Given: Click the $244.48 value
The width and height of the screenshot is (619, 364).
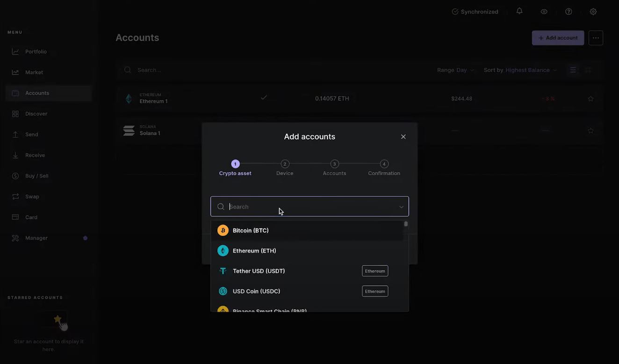Looking at the screenshot, I should point(461,99).
